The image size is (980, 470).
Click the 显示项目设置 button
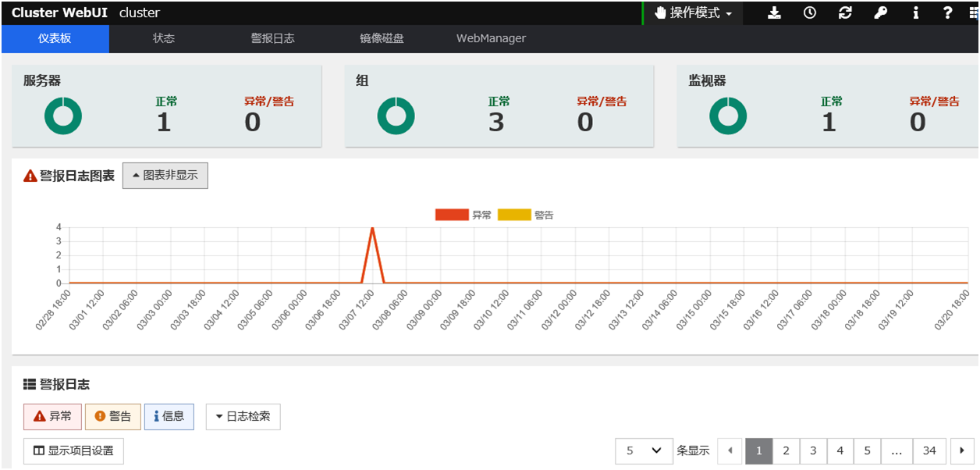coord(73,450)
